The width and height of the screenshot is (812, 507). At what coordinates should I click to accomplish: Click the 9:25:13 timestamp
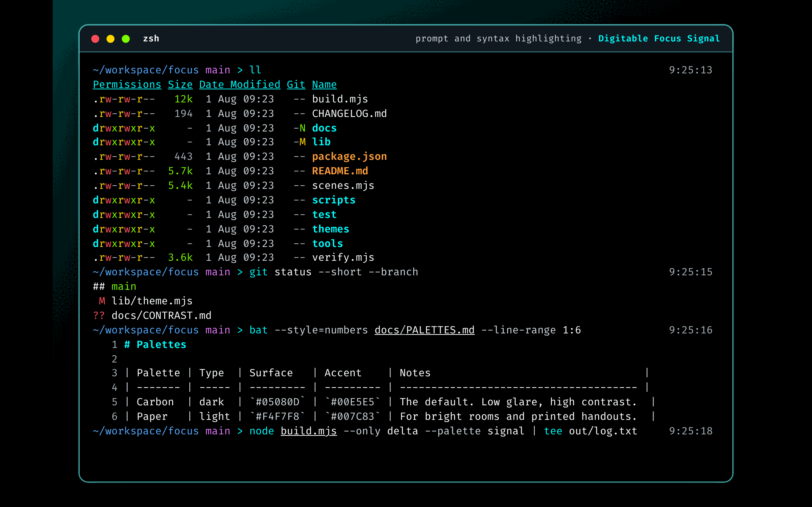(691, 70)
